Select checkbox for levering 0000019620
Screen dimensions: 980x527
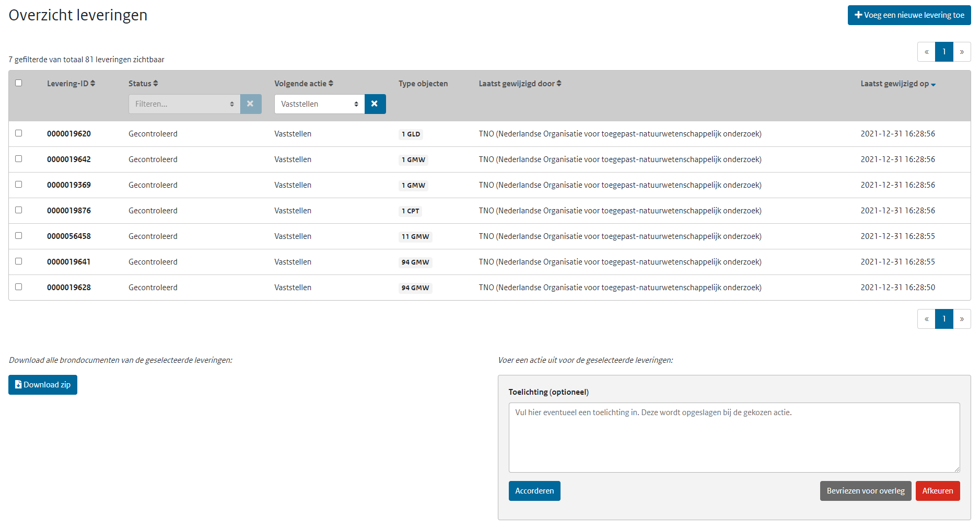(19, 133)
